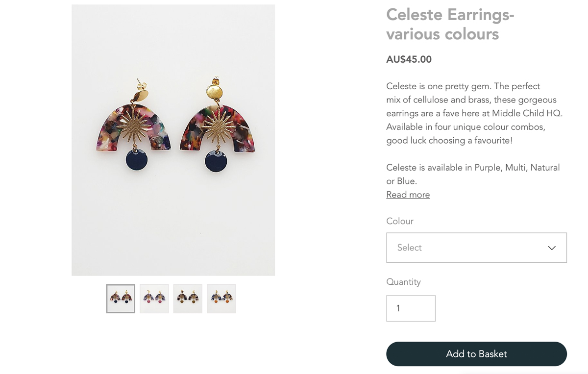Open the Read more link
This screenshot has width=588, height=374.
408,195
